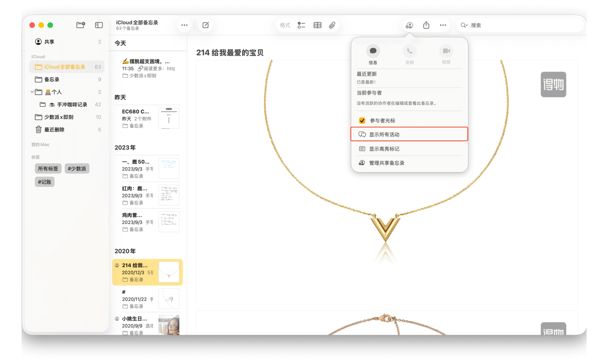Open the 共享 shared folder

point(67,41)
